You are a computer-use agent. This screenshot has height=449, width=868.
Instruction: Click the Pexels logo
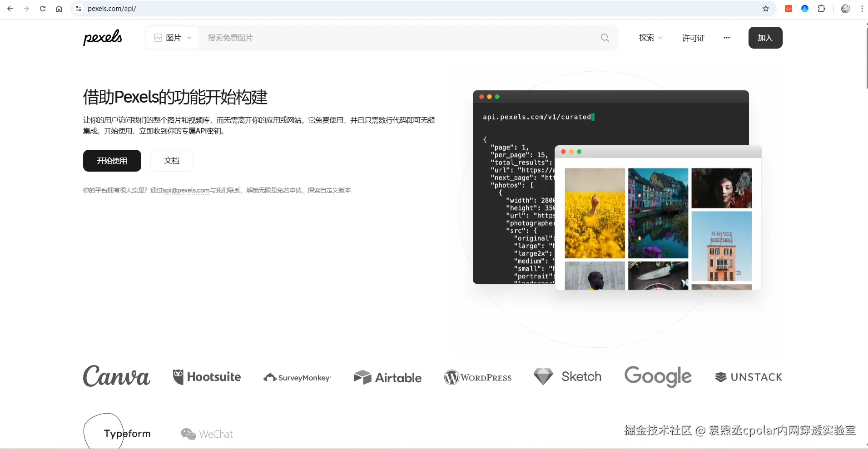coord(102,38)
